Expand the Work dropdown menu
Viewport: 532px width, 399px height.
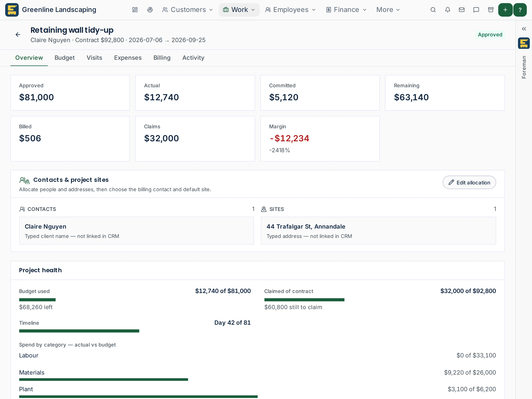239,10
